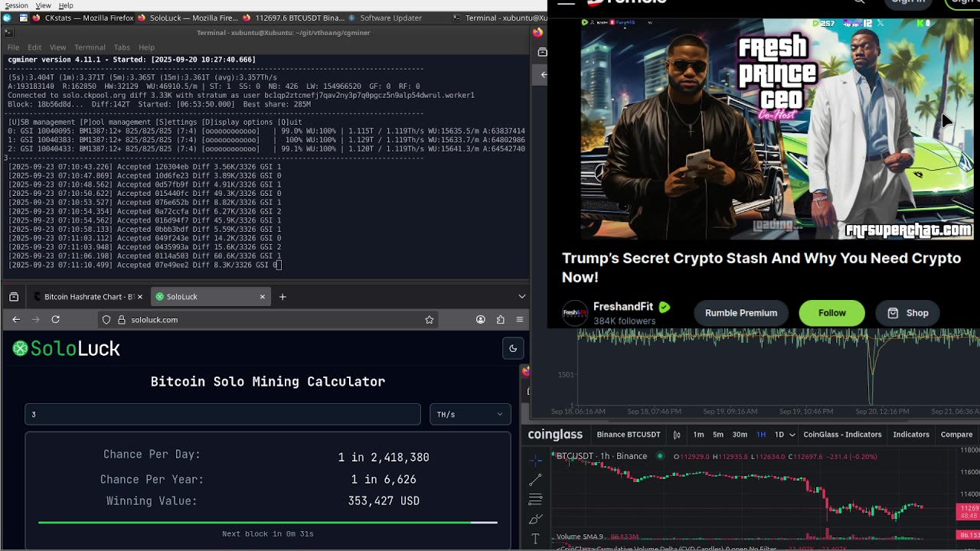Switch to BTCUSDT Binance taskbar window
The image size is (980, 551).
pos(294,18)
